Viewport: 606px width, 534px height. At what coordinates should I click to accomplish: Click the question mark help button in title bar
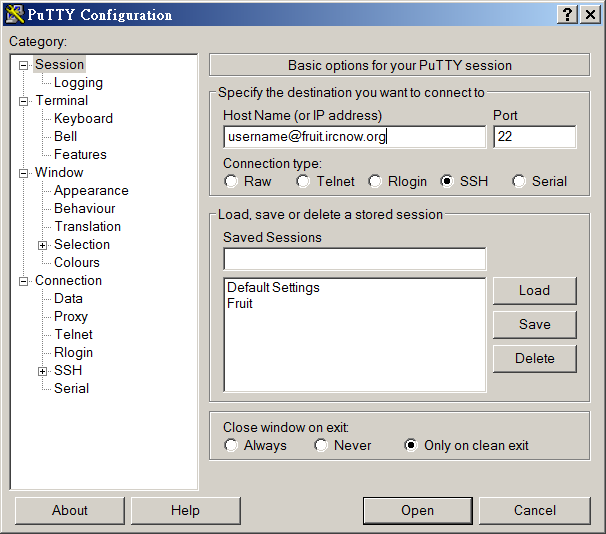pyautogui.click(x=567, y=15)
